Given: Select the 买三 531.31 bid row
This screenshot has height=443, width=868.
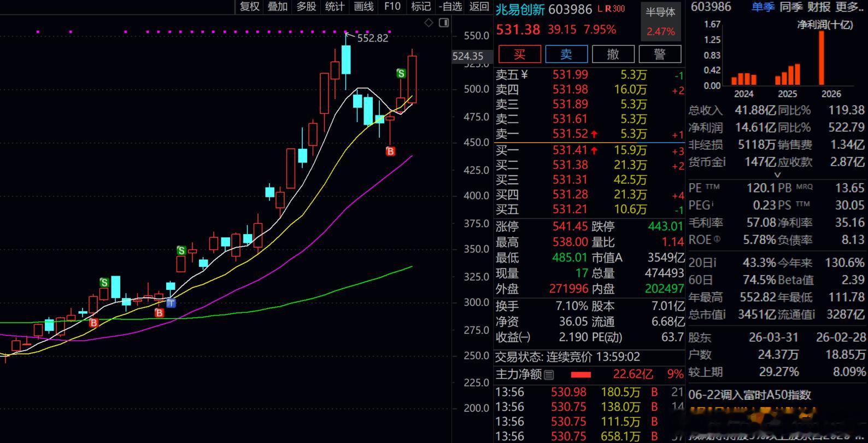Looking at the screenshot, I should tap(589, 179).
